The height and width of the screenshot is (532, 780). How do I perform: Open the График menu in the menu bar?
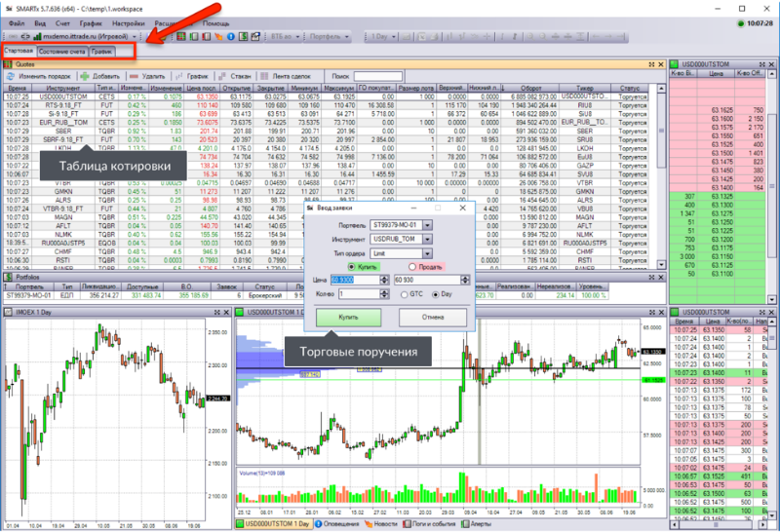(x=91, y=23)
